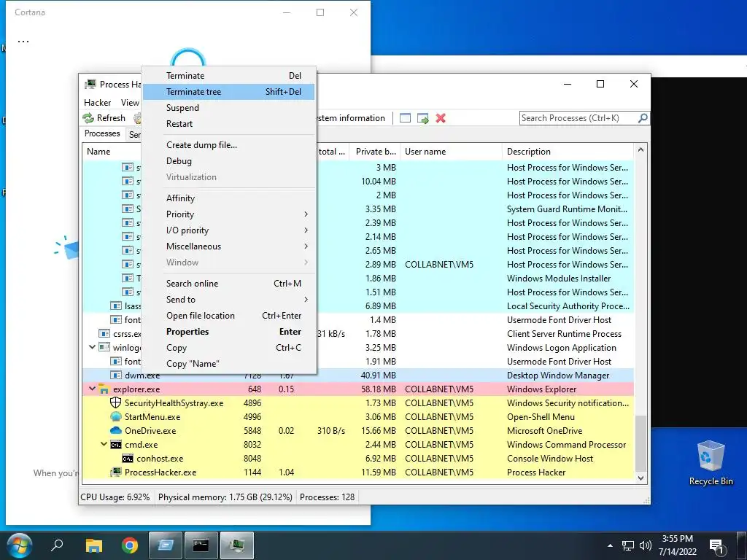Click the process list vertical scrollbar thumb

(640, 443)
